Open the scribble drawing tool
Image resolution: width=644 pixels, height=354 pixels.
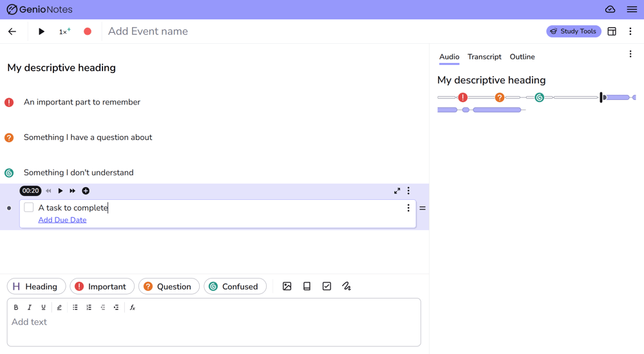click(346, 286)
